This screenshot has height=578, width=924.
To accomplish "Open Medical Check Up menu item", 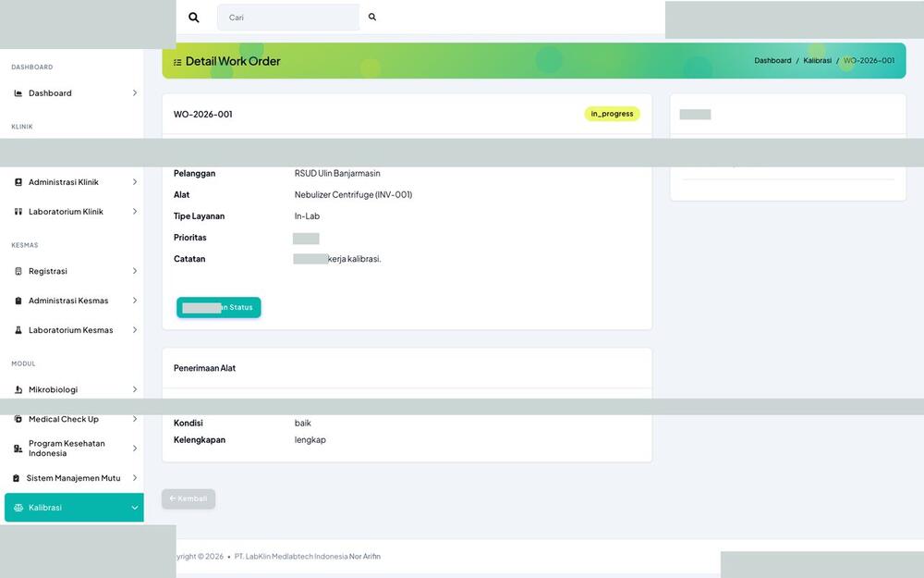I will [74, 421].
